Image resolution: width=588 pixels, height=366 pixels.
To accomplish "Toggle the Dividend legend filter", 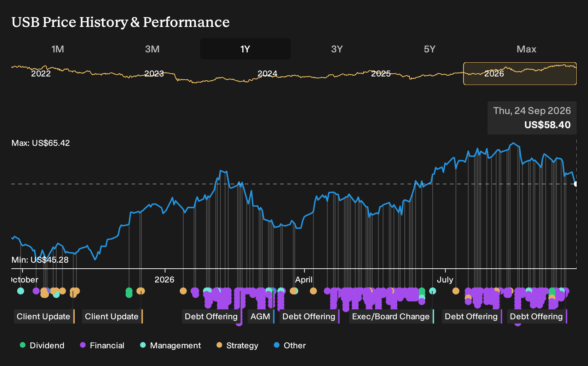I will (x=42, y=345).
